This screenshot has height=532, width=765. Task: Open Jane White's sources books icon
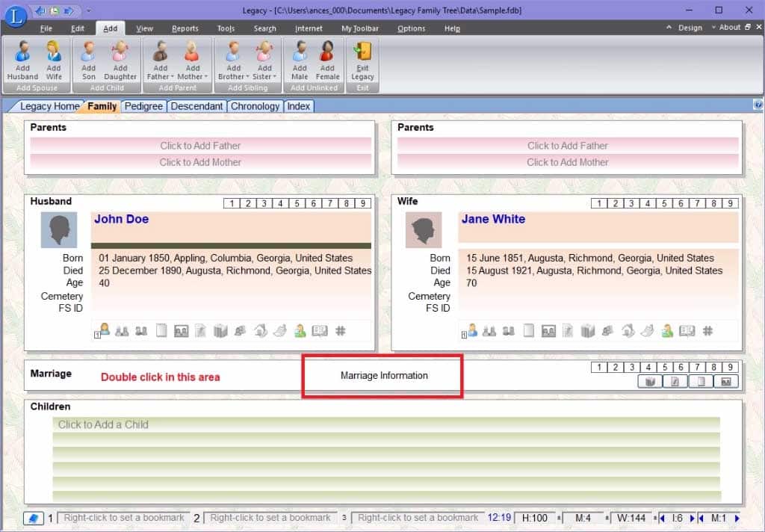point(588,332)
